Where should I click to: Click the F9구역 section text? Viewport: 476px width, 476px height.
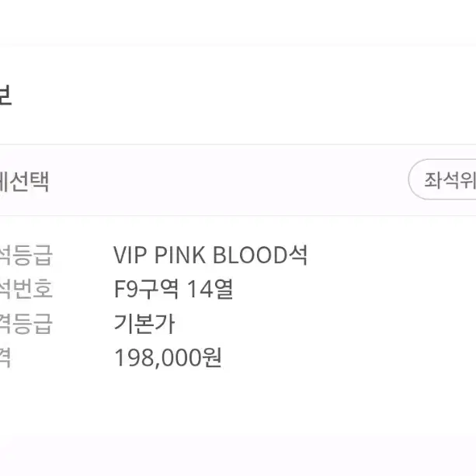pos(146,289)
